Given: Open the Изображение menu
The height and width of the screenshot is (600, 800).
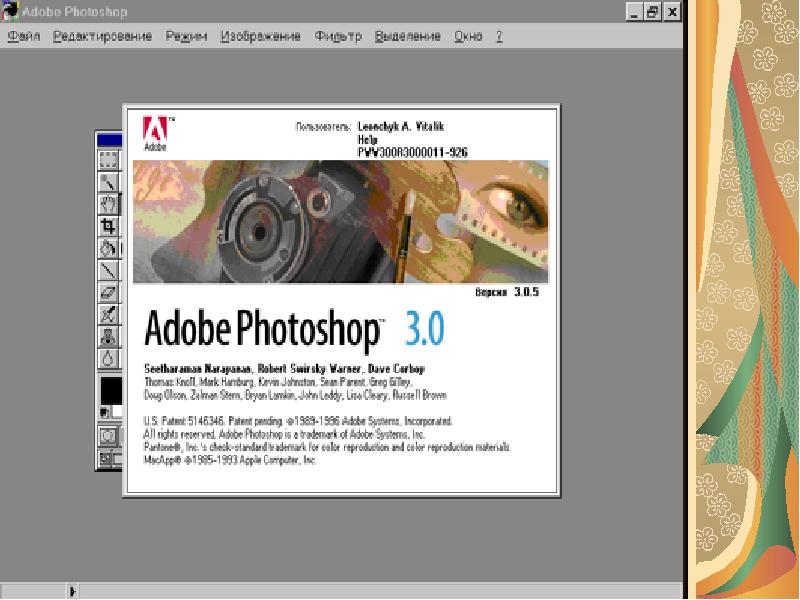Looking at the screenshot, I should tap(260, 36).
